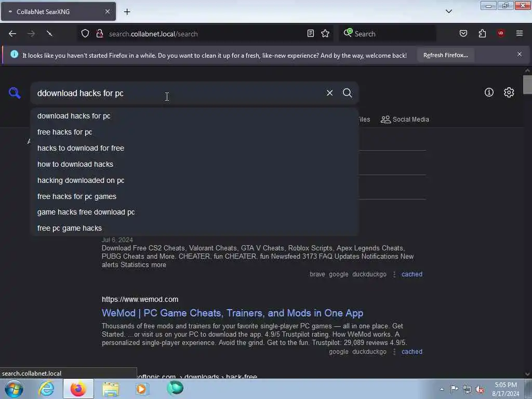The width and height of the screenshot is (532, 399).
Task: Choose 'free pc game hacks' suggestion
Action: click(x=194, y=229)
